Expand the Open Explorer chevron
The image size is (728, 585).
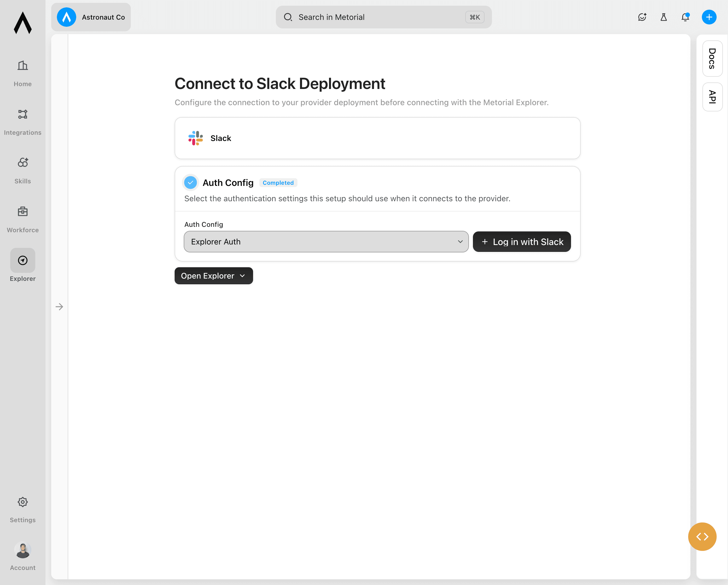pos(243,276)
